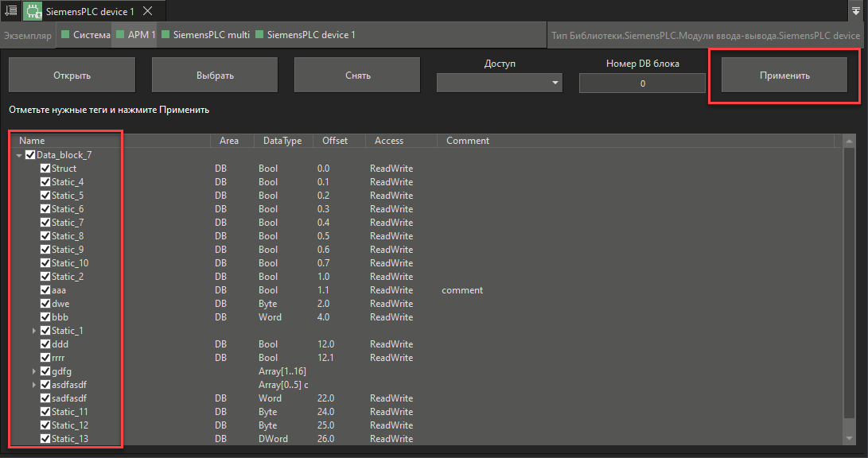Uncheck the Static_8 checkbox
Viewport: 868px width, 458px height.
(45, 235)
